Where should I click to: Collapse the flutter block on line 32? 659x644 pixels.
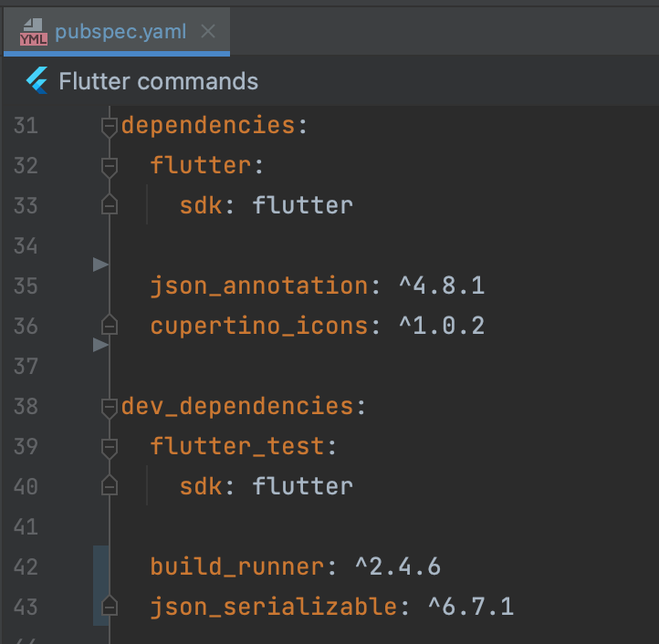click(x=110, y=167)
